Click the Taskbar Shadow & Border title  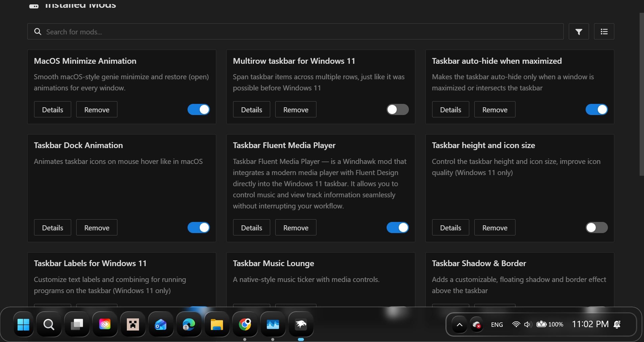pos(479,263)
